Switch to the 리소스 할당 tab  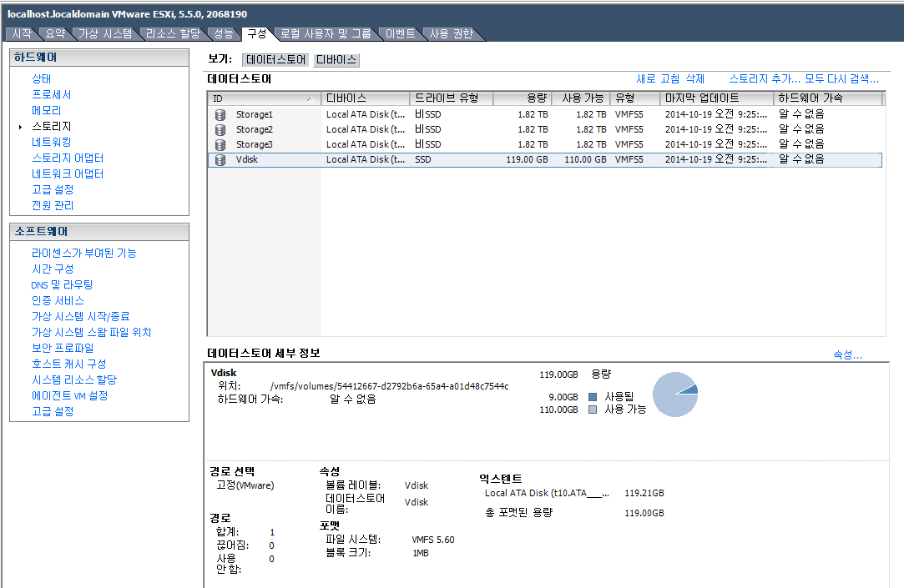point(173,34)
